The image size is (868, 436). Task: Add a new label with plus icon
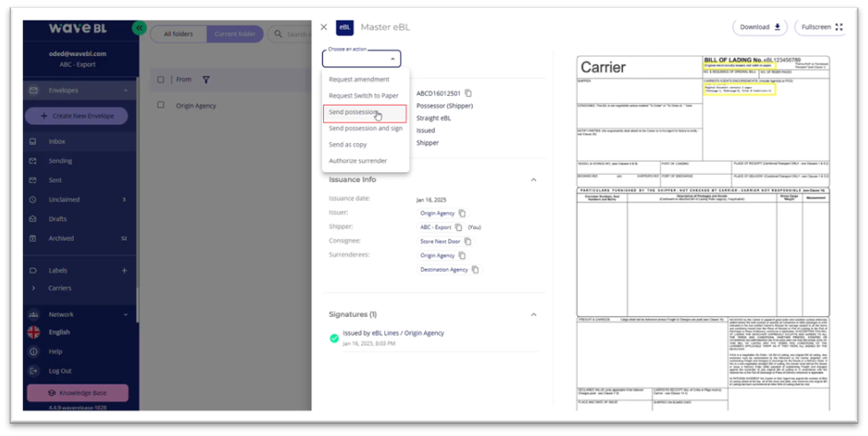click(124, 270)
